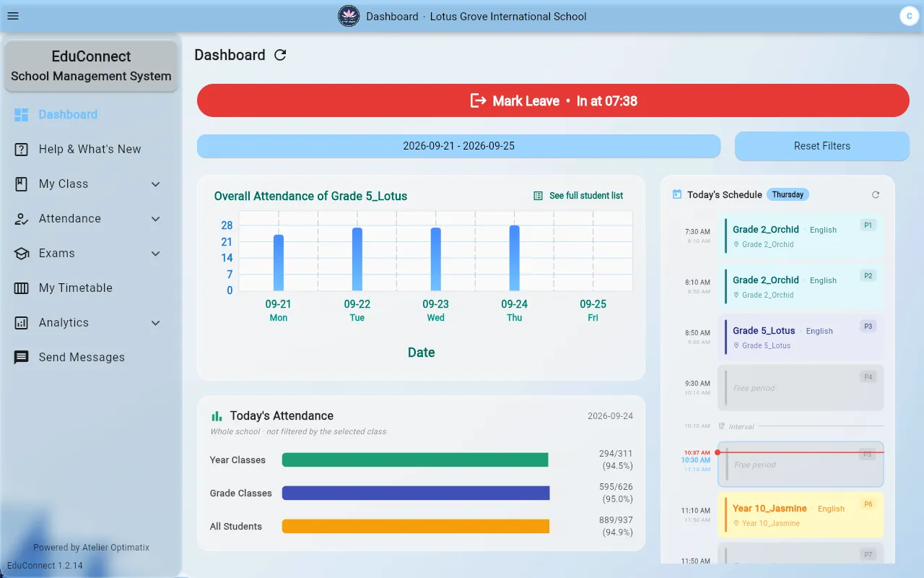
Task: Expand the Attendance submenu chevron
Action: pyautogui.click(x=155, y=218)
